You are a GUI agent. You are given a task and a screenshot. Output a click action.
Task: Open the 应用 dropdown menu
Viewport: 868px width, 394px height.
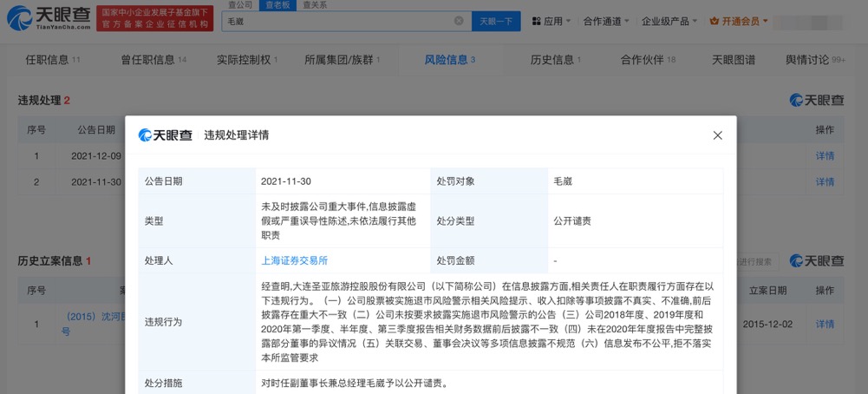click(550, 21)
